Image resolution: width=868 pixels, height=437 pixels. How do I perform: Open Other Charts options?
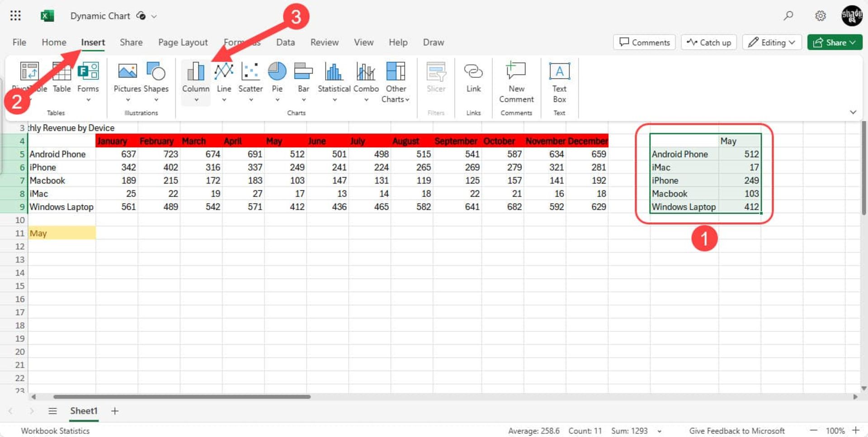(x=396, y=82)
